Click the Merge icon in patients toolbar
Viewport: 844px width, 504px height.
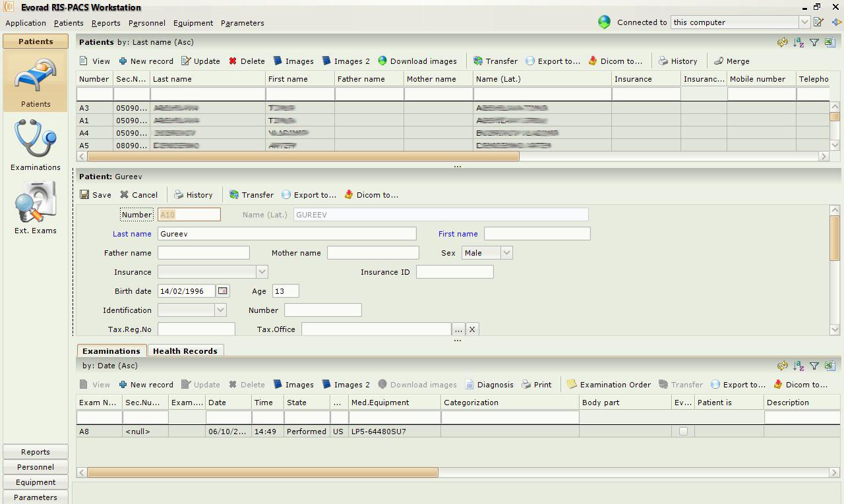point(719,61)
